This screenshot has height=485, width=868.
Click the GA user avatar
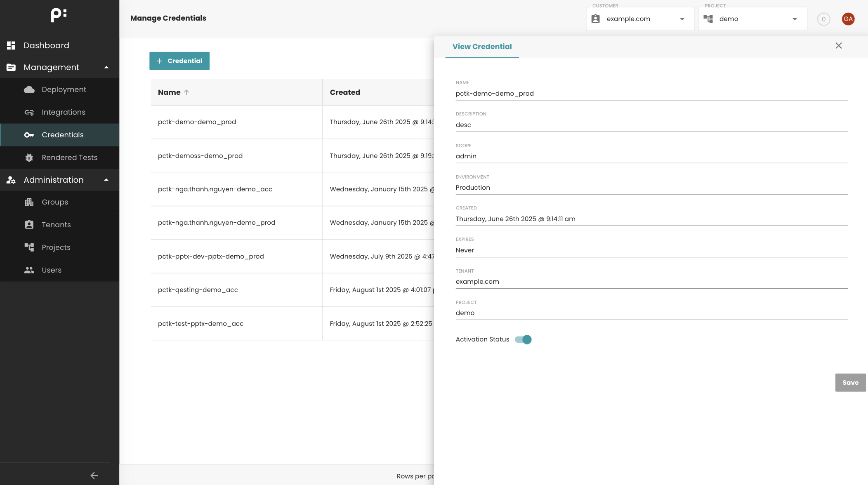(x=848, y=19)
